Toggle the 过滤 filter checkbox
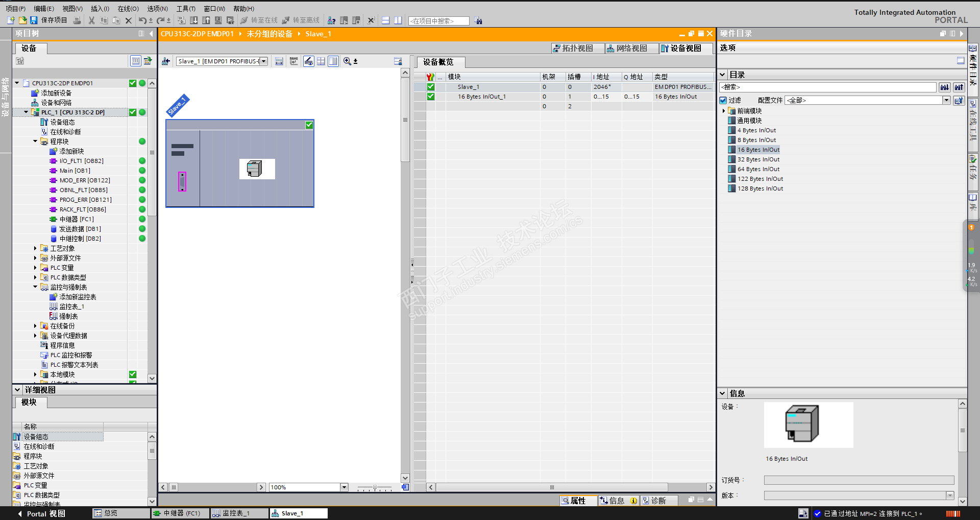The height and width of the screenshot is (520, 980). coord(723,100)
